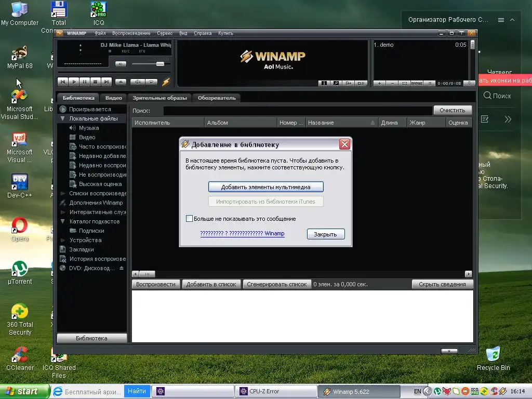Collapse the Локальные файлы tree node
Image resolution: width=532 pixels, height=399 pixels.
tap(63, 118)
